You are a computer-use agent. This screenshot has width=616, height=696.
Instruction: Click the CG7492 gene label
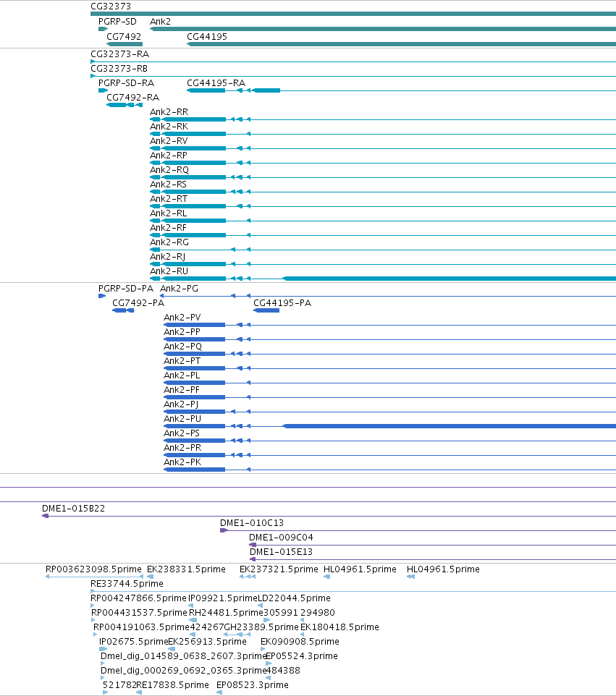tap(124, 37)
